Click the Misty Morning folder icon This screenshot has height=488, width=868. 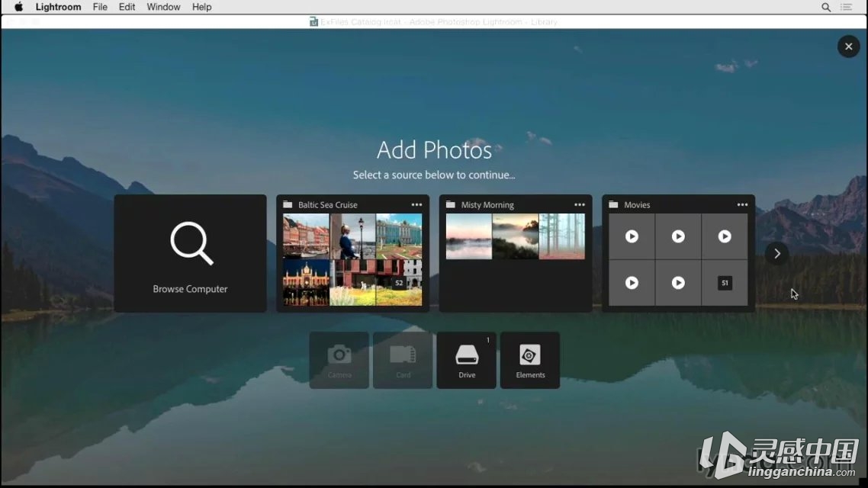(451, 204)
